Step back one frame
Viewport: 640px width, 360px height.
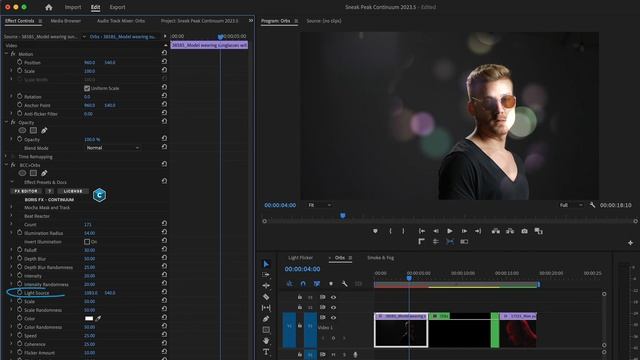coord(436,231)
